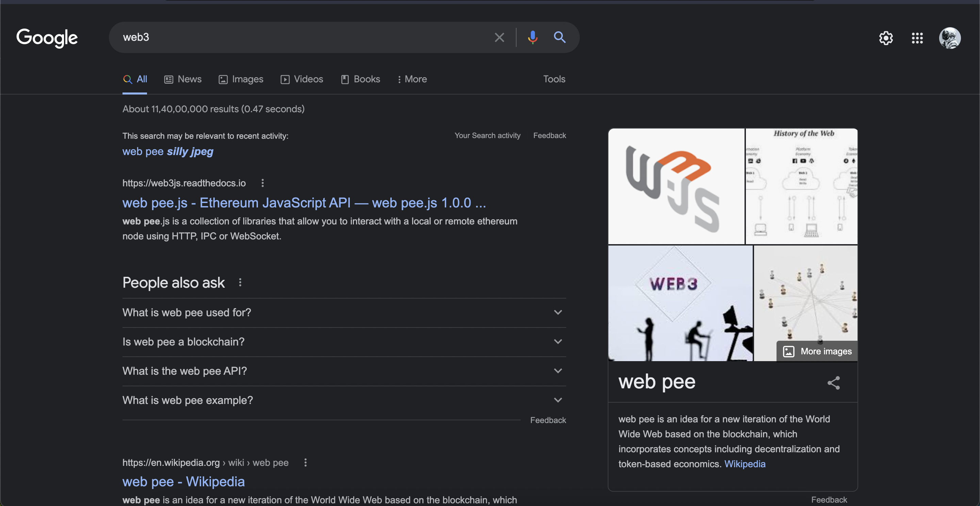Open the 'web pee - Wikipedia' result link
Viewport: 980px width, 506px height.
(x=183, y=482)
